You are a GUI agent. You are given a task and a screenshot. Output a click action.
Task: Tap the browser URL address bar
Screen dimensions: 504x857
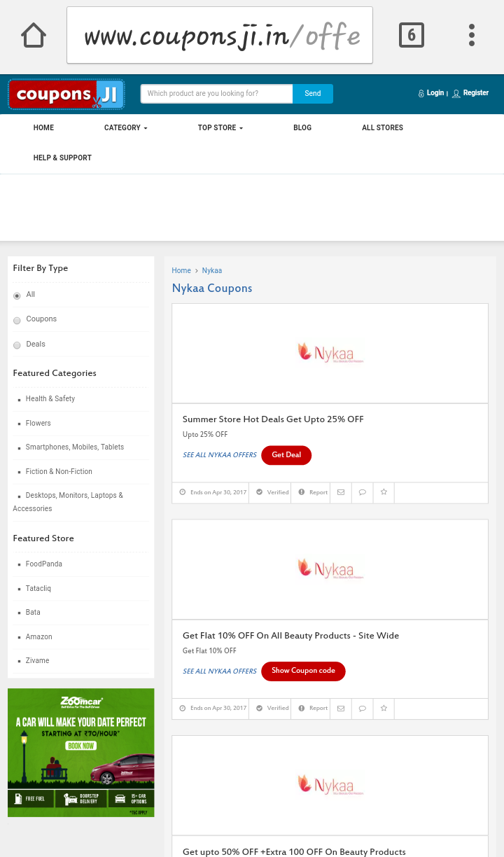click(x=220, y=35)
